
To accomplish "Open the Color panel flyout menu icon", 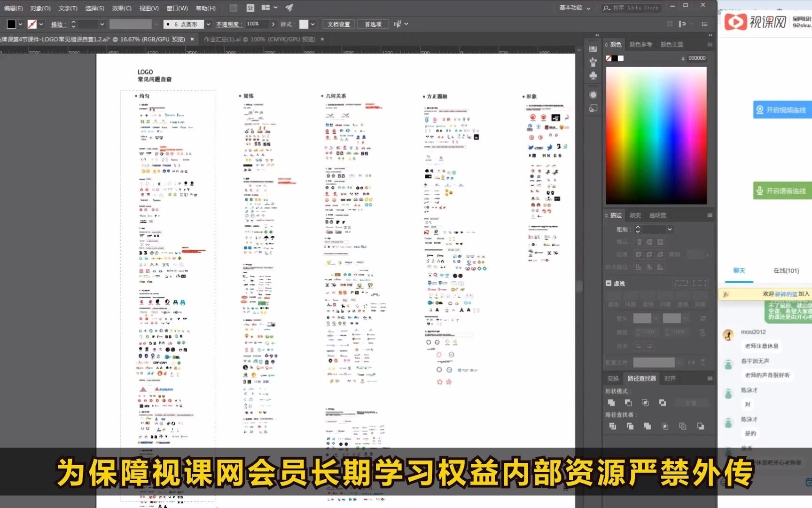I will point(710,45).
